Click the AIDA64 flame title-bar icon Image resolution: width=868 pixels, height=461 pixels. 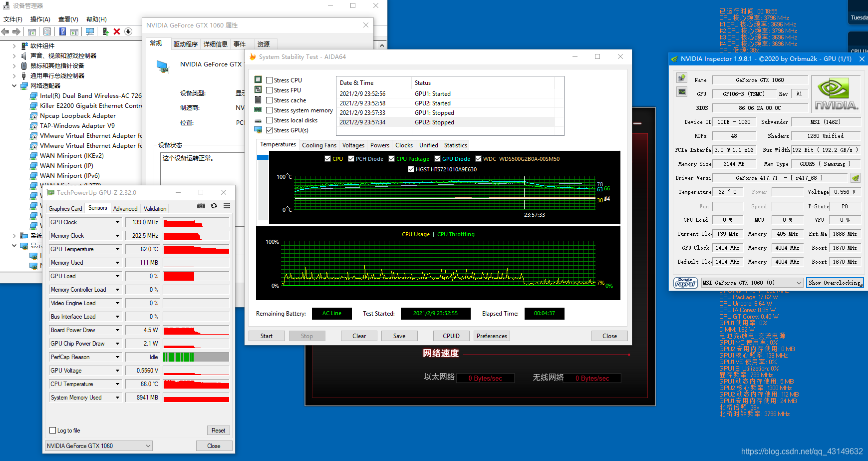click(x=253, y=56)
